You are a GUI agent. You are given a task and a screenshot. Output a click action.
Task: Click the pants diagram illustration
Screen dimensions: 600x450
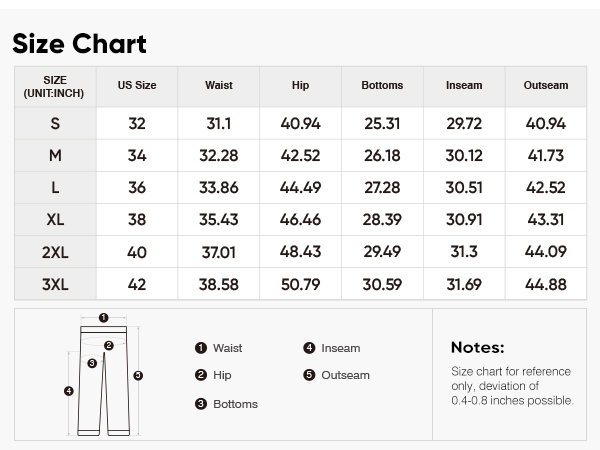click(x=104, y=375)
